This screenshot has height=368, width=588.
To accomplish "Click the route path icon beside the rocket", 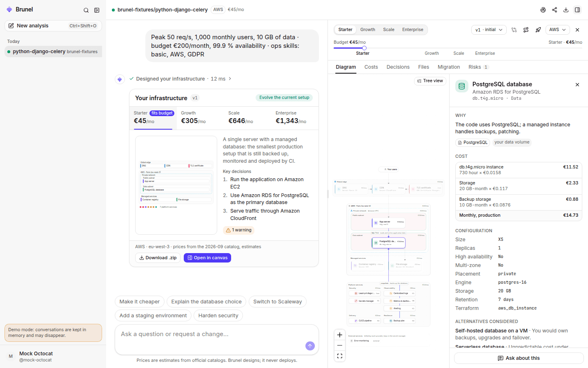I will (x=526, y=30).
